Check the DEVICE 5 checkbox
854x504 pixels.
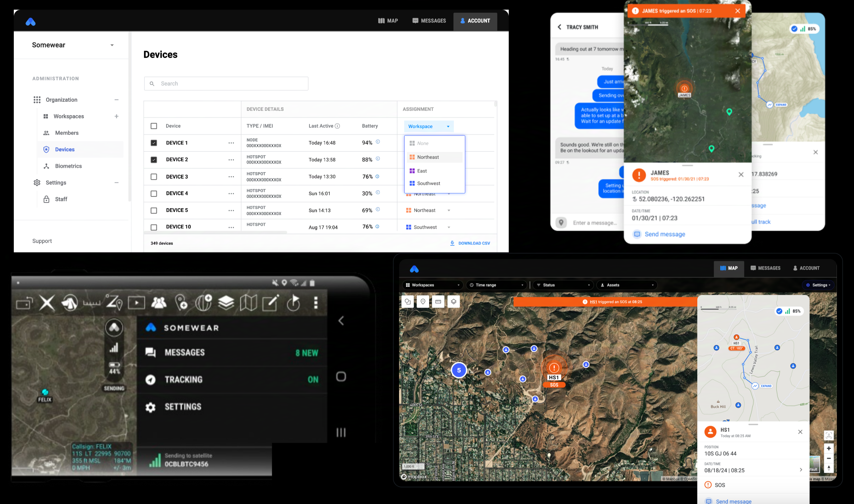[x=154, y=211]
